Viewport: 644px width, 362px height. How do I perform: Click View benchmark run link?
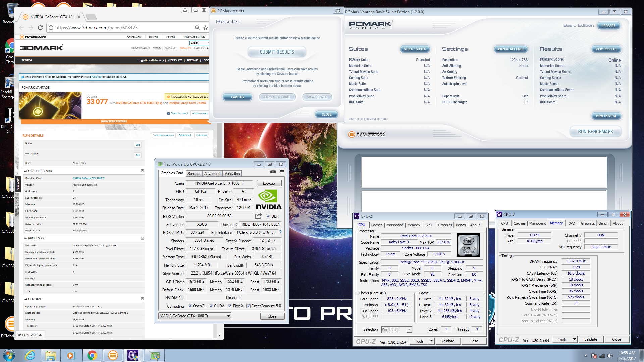164,135
